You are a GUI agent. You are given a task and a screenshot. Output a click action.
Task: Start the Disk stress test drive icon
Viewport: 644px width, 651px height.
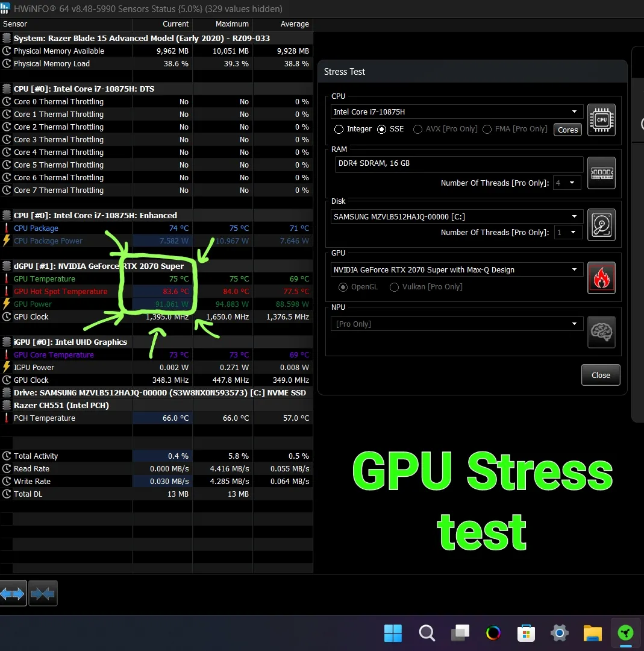(601, 225)
